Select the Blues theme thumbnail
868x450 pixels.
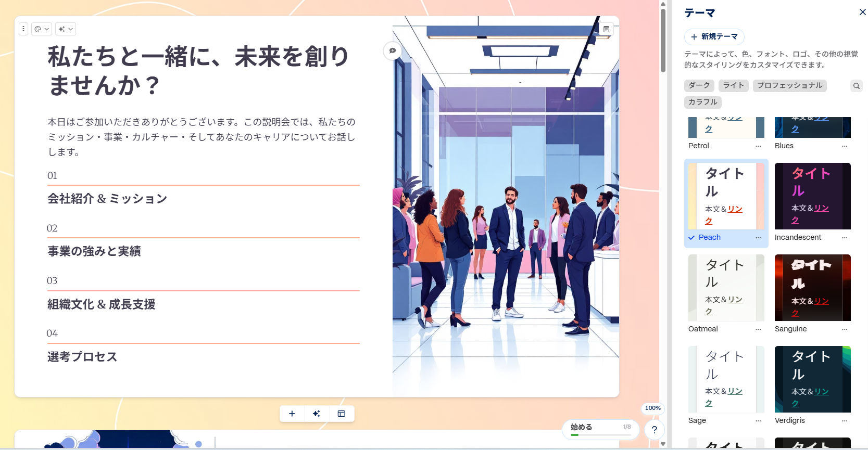813,127
